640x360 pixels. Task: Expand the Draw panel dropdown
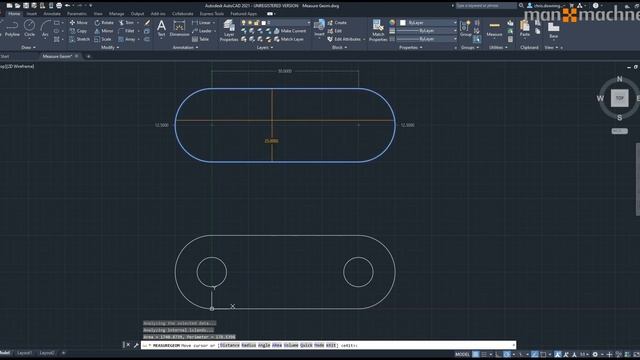pyautogui.click(x=28, y=47)
